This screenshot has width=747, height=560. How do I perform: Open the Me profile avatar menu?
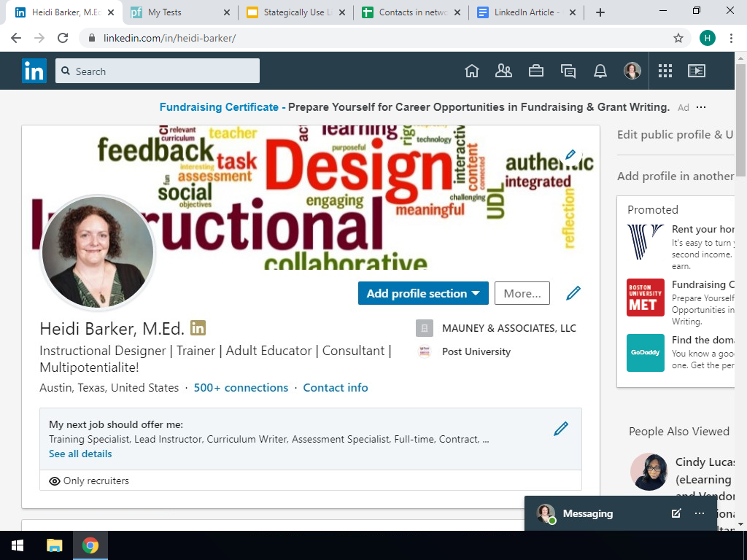tap(632, 71)
